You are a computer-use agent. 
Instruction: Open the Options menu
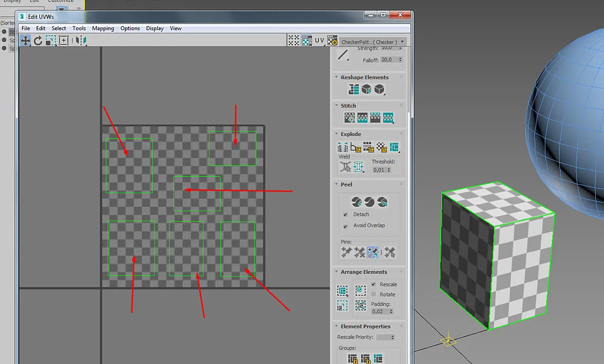point(130,29)
